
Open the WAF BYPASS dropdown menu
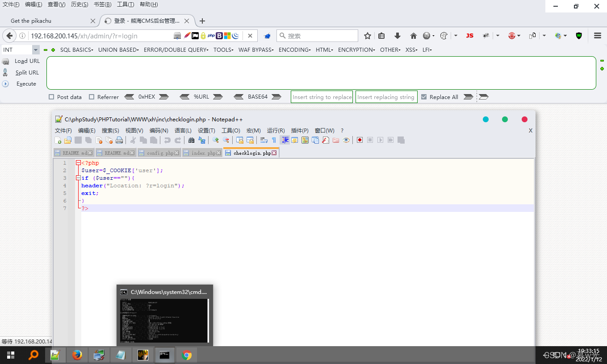(256, 50)
